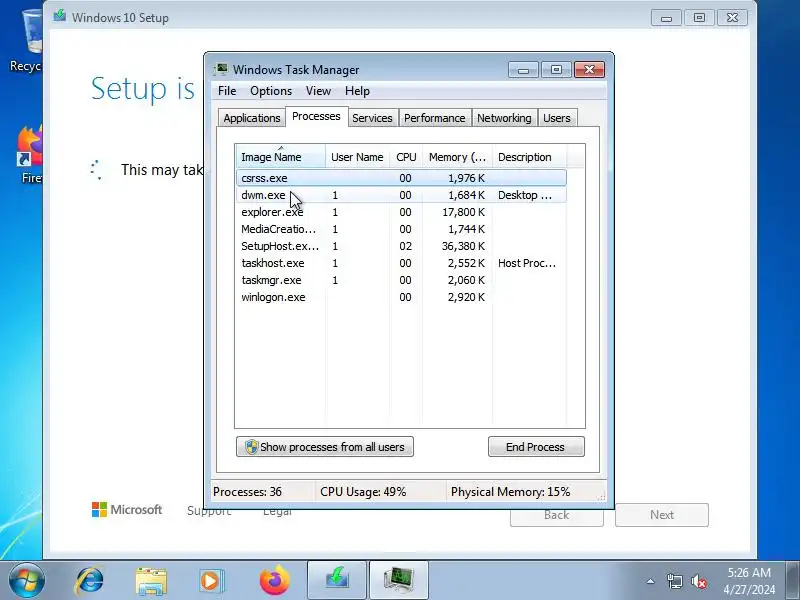
Task: Select the MediaCreatio... process row
Action: pyautogui.click(x=401, y=229)
